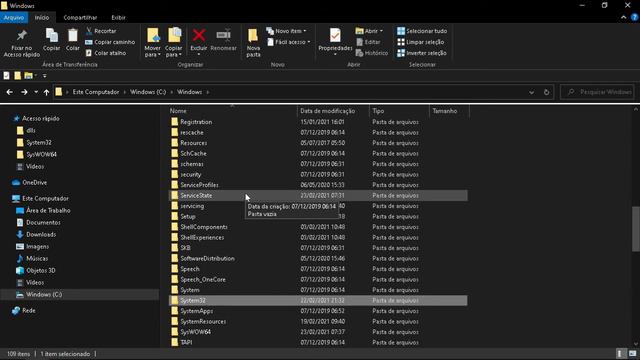Viewport: 640px width, 360px height.
Task: Switch to details view icon in status bar
Action: click(x=620, y=354)
